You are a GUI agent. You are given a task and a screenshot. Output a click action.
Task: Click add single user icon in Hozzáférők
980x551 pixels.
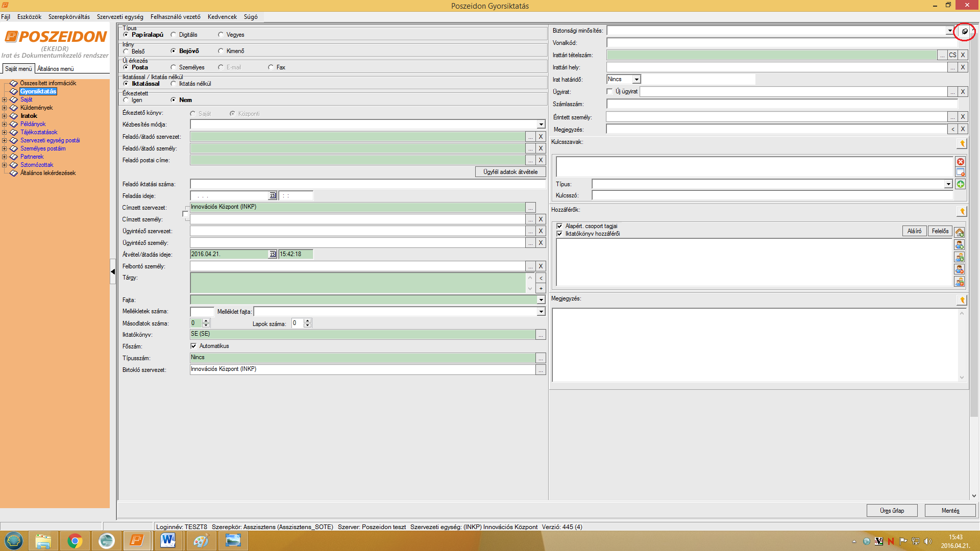(960, 245)
